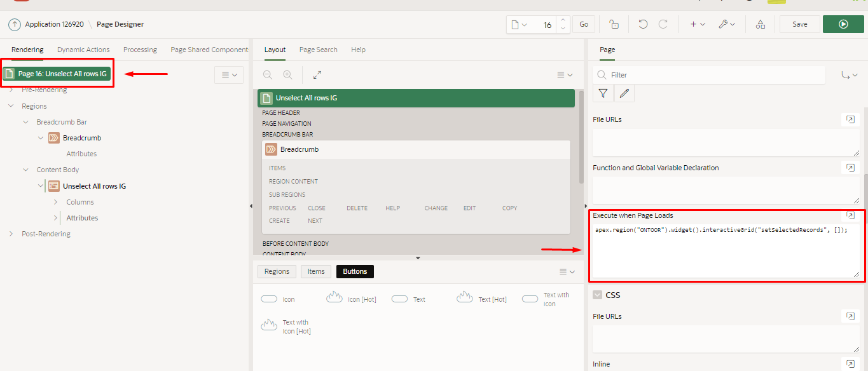The height and width of the screenshot is (371, 868).
Task: Click the pencil edit icon under Filter
Action: pos(624,93)
